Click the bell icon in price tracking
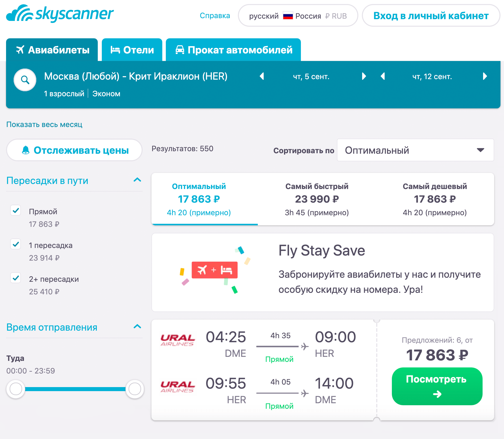The image size is (504, 439). pos(26,150)
